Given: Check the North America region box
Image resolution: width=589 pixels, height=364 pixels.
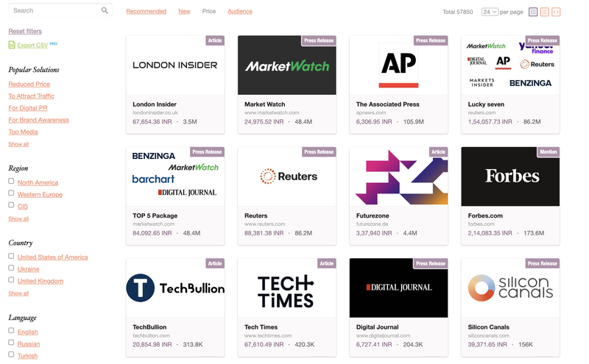Looking at the screenshot, I should click(x=12, y=182).
